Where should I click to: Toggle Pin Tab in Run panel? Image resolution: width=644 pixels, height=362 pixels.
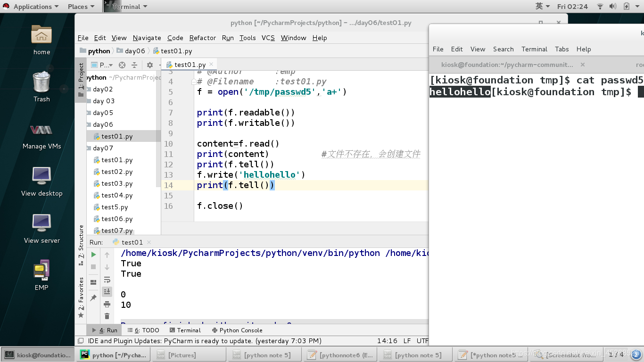pos(93,298)
